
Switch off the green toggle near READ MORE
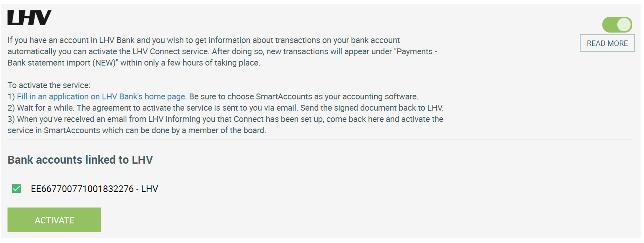[617, 25]
